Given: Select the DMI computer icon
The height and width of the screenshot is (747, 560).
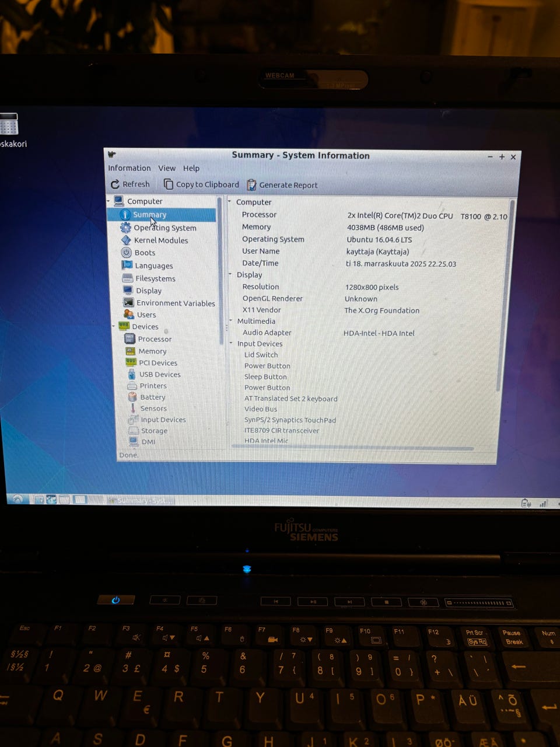Looking at the screenshot, I should (x=134, y=441).
